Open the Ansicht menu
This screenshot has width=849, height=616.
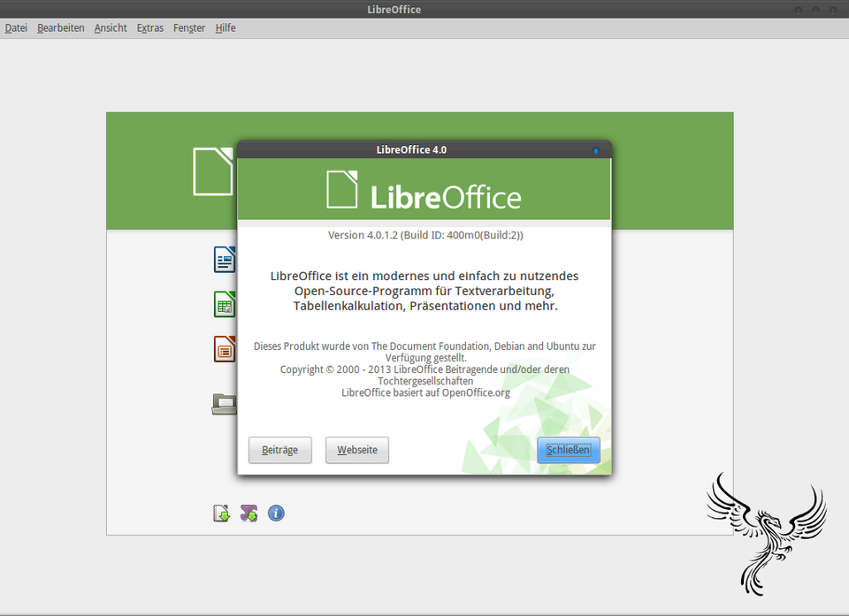(111, 28)
